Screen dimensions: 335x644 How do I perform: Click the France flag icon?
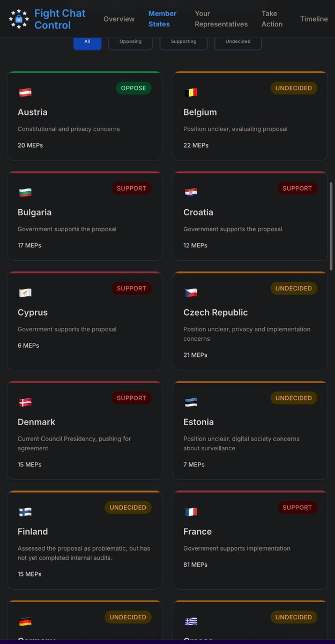tap(191, 511)
